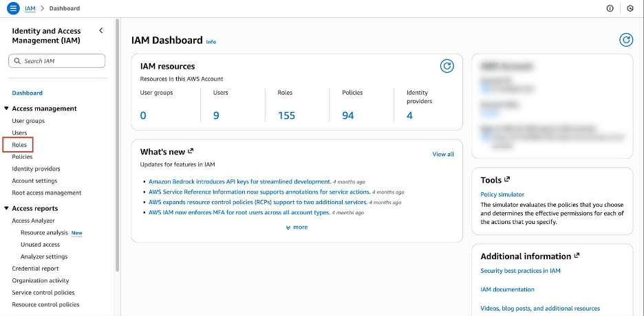Open Additional information external link icon
This screenshot has height=316, width=644.
pyautogui.click(x=577, y=256)
